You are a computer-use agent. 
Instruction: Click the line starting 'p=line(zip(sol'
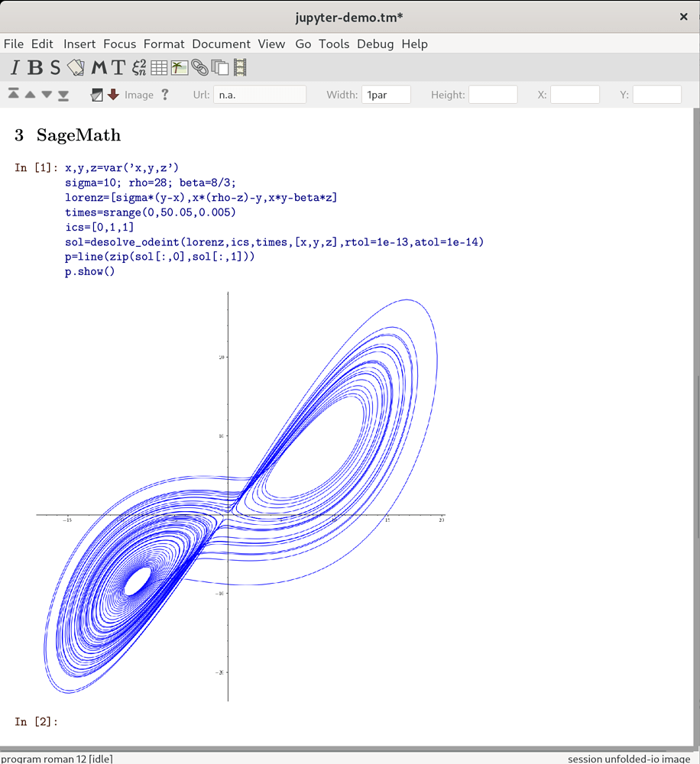tap(160, 257)
